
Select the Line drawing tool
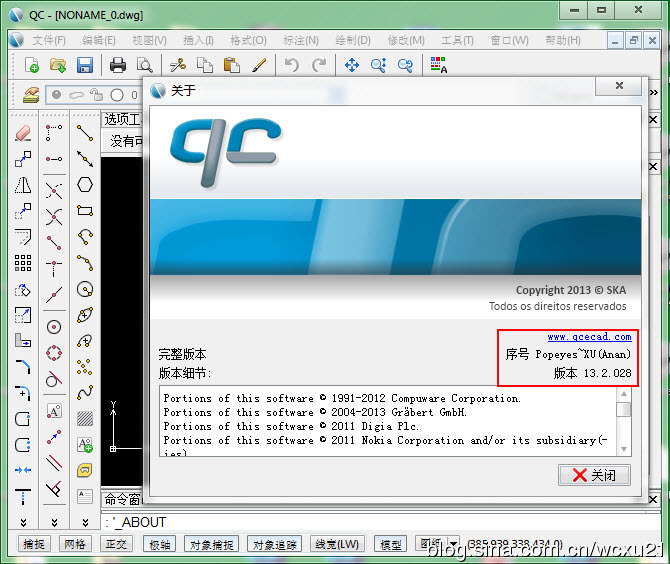[x=85, y=133]
